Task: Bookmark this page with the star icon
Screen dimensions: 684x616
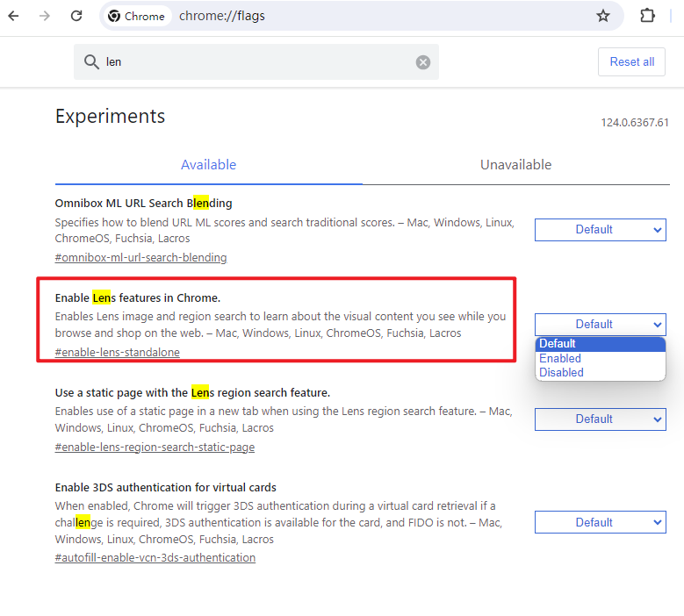Action: pyautogui.click(x=603, y=16)
